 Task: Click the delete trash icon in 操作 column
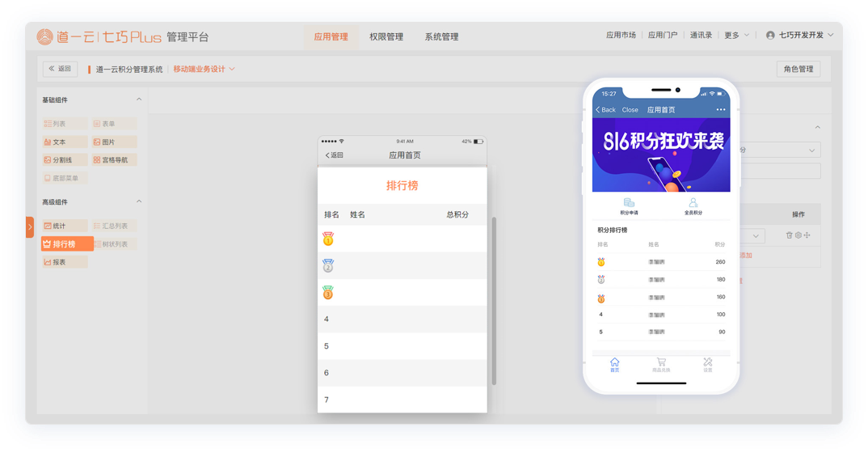tap(790, 235)
